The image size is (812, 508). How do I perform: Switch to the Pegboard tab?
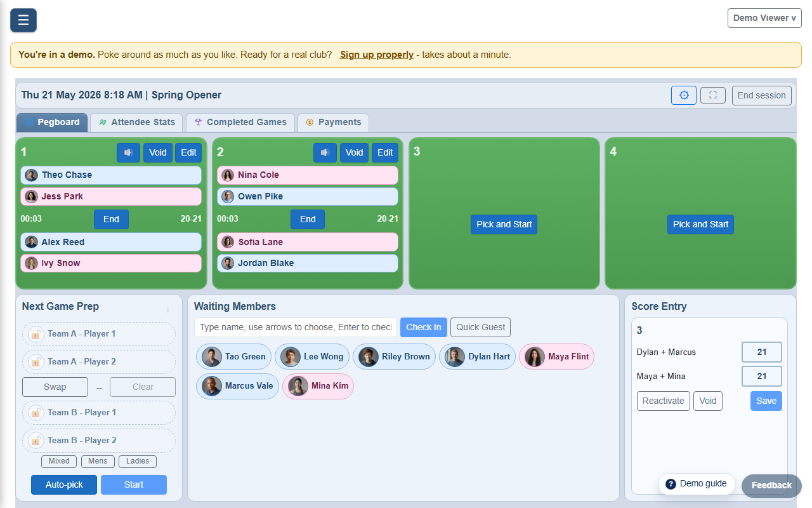(52, 123)
